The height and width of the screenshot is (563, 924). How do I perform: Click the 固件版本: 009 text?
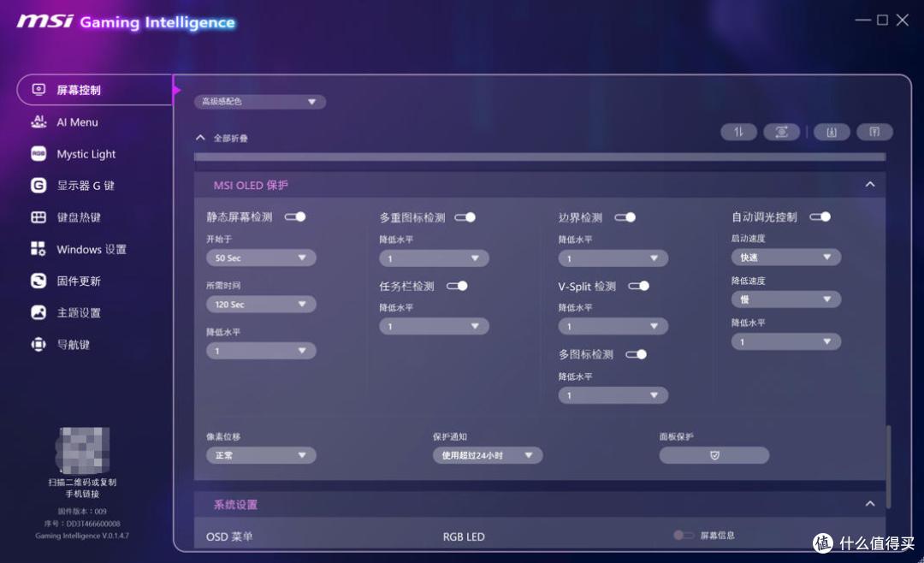tap(82, 511)
